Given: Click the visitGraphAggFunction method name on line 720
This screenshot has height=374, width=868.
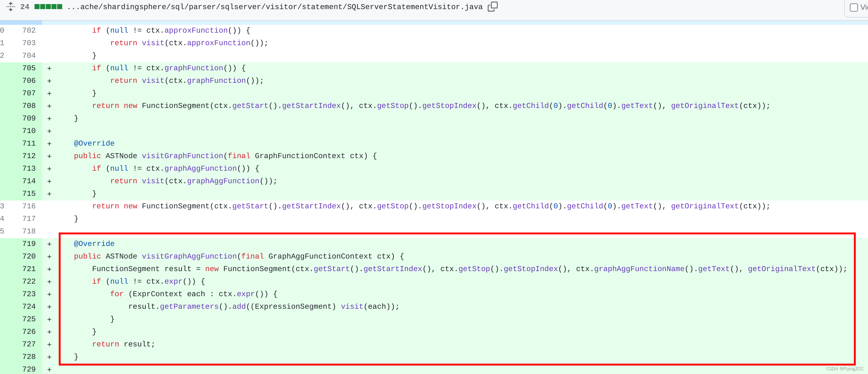Looking at the screenshot, I should [189, 256].
